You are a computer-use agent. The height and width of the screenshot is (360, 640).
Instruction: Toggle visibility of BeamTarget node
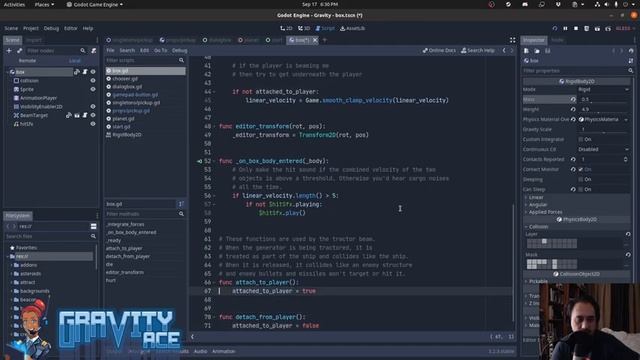pos(93,116)
